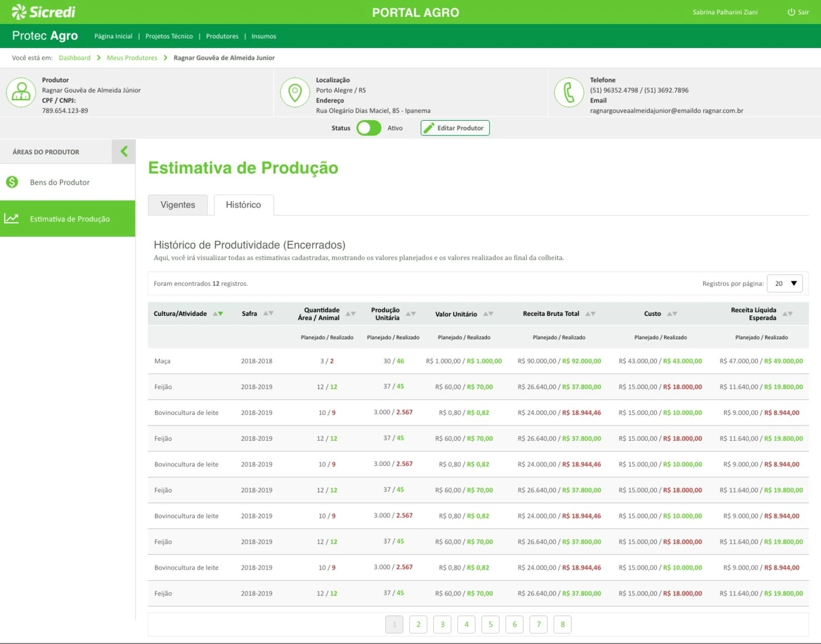Sort by Valor Unitário arrows

tap(488, 314)
